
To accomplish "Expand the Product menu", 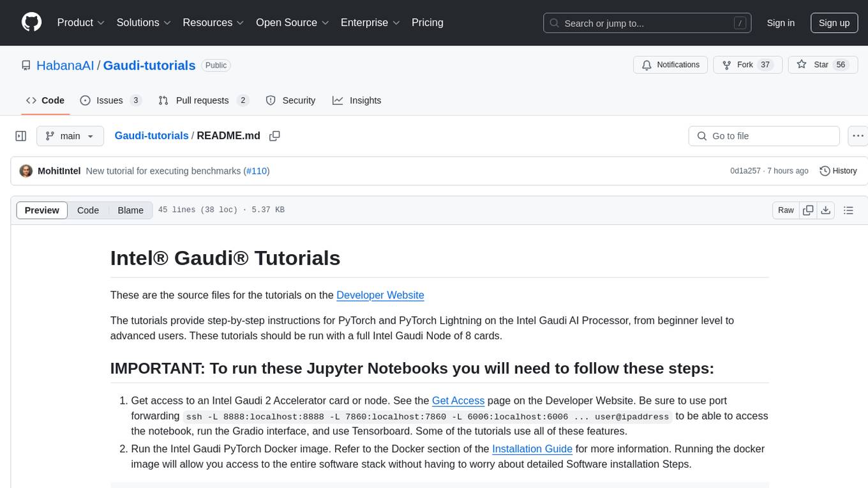I will (80, 22).
